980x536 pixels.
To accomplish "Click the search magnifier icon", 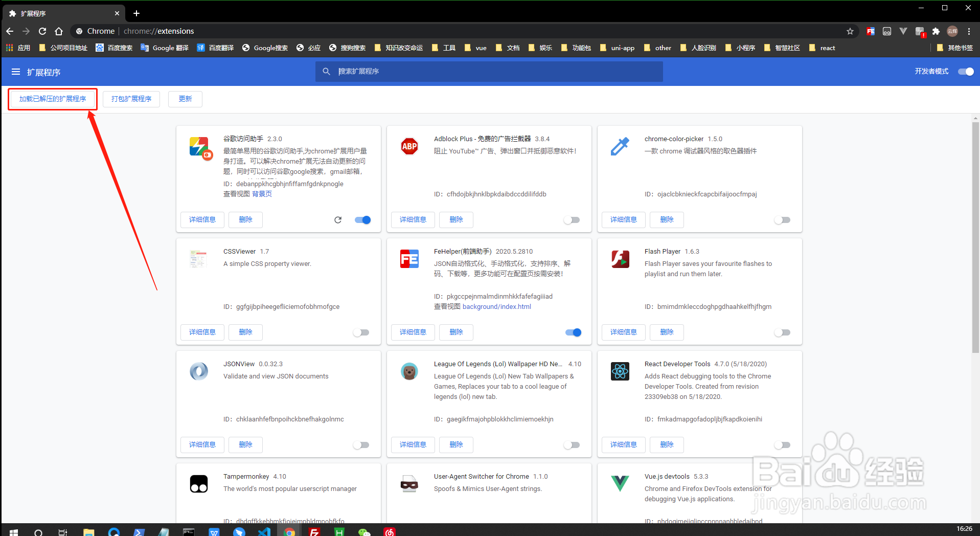I will pyautogui.click(x=326, y=72).
